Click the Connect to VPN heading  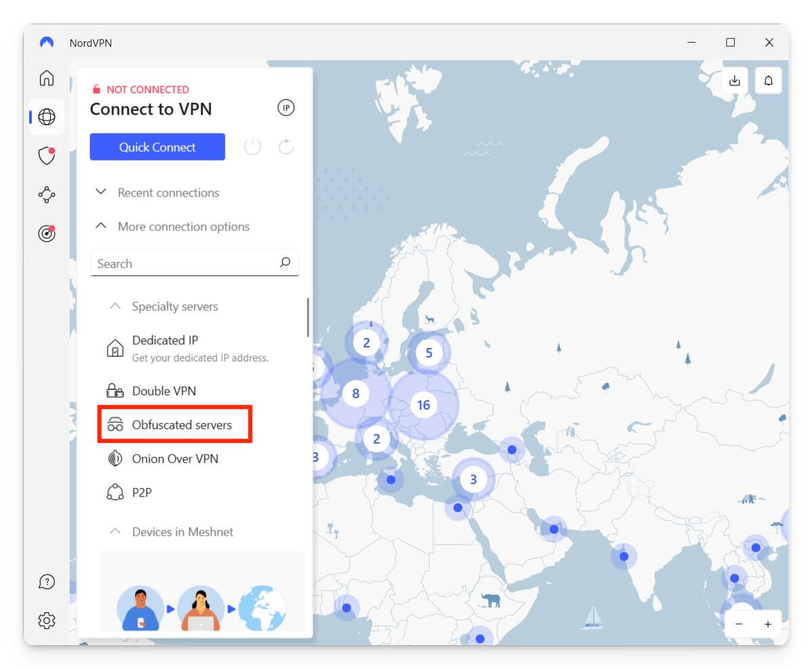pos(151,109)
